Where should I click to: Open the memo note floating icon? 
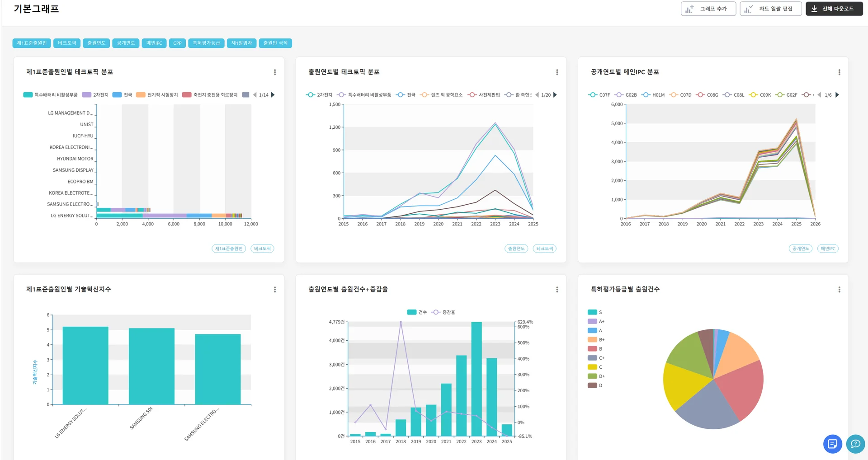[x=832, y=444]
